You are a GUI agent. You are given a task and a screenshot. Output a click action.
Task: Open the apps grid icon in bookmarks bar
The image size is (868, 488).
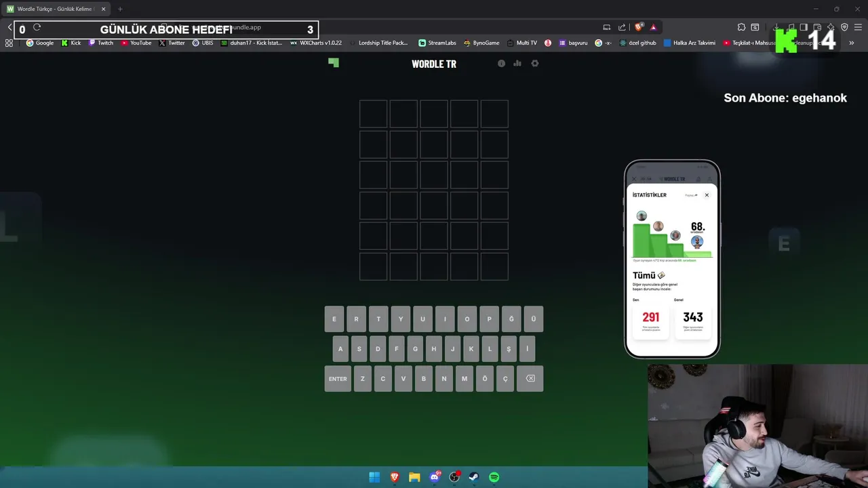[x=9, y=43]
